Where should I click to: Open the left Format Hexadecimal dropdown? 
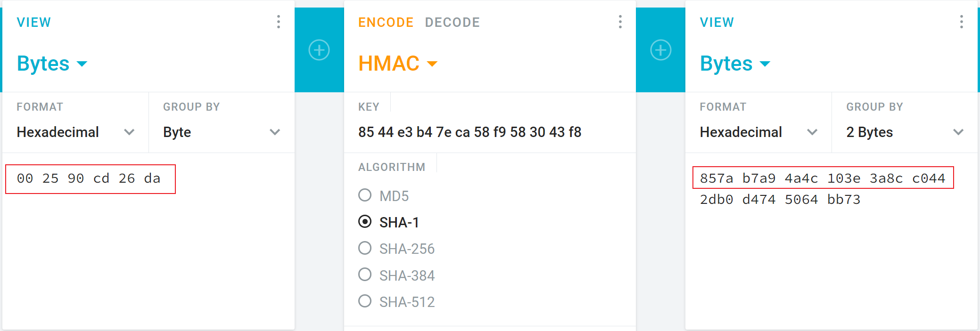[75, 132]
